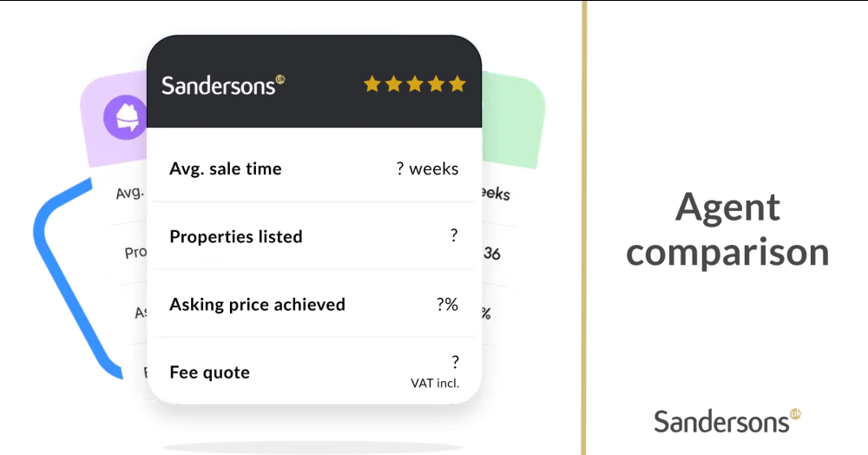The height and width of the screenshot is (455, 868).
Task: Select the second gold rating star
Action: [x=393, y=84]
